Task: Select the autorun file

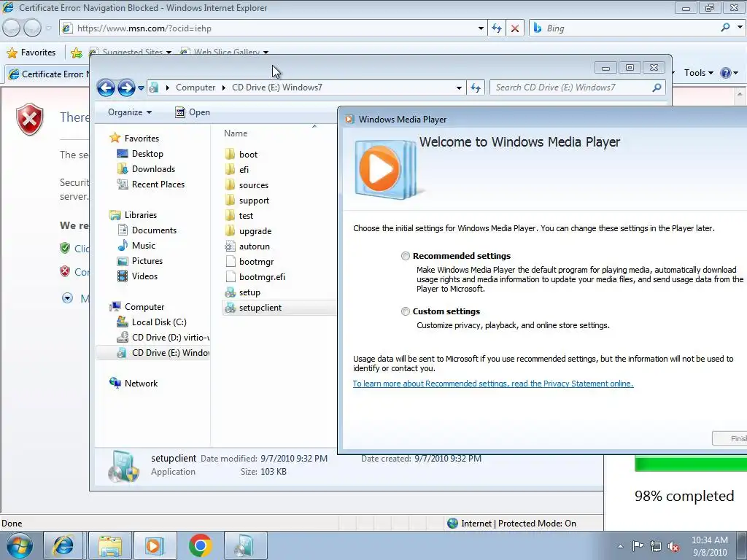Action: (x=247, y=246)
